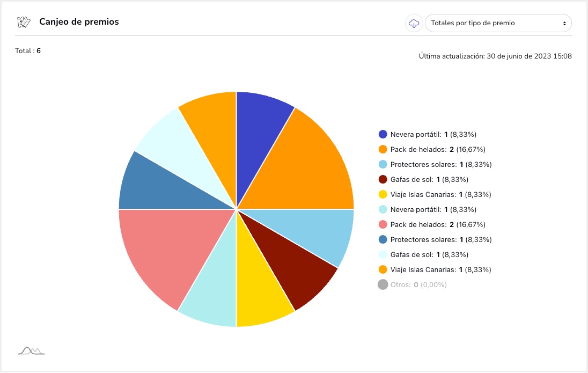Click orange legend dot for Viaje Islas Canarias
This screenshot has height=373, width=588.
pyautogui.click(x=383, y=269)
